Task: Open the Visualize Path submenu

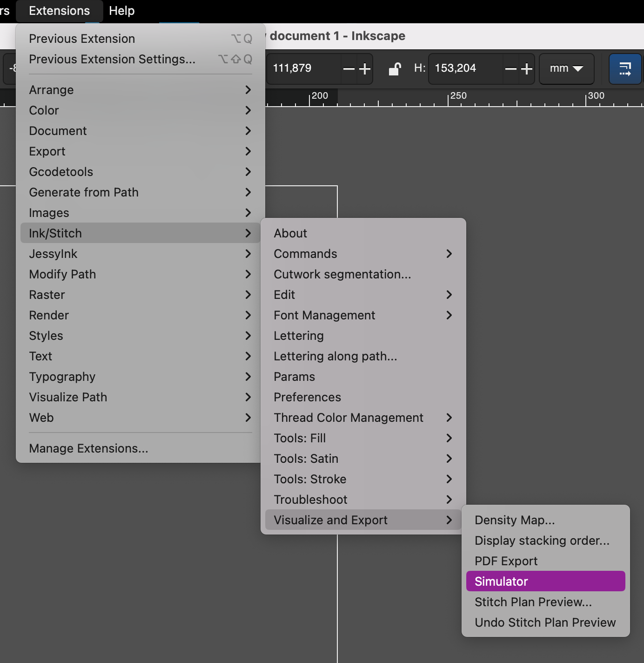Action: 141,397
